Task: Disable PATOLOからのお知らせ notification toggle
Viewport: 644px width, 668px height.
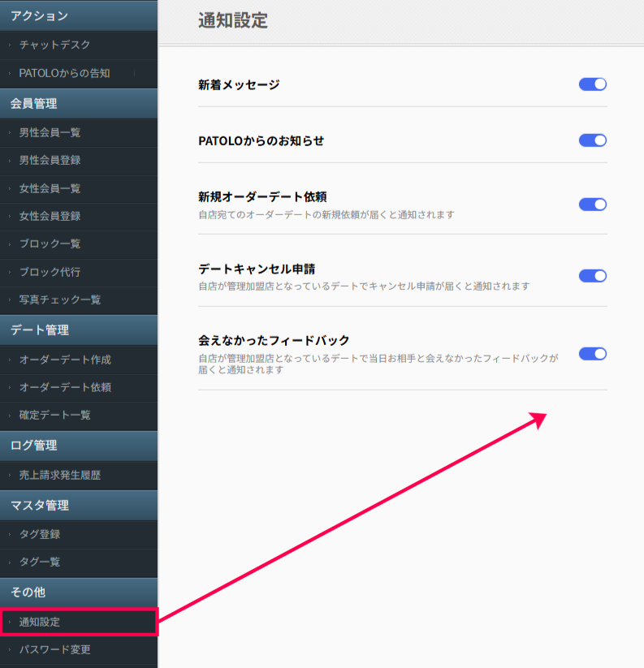Action: click(592, 140)
